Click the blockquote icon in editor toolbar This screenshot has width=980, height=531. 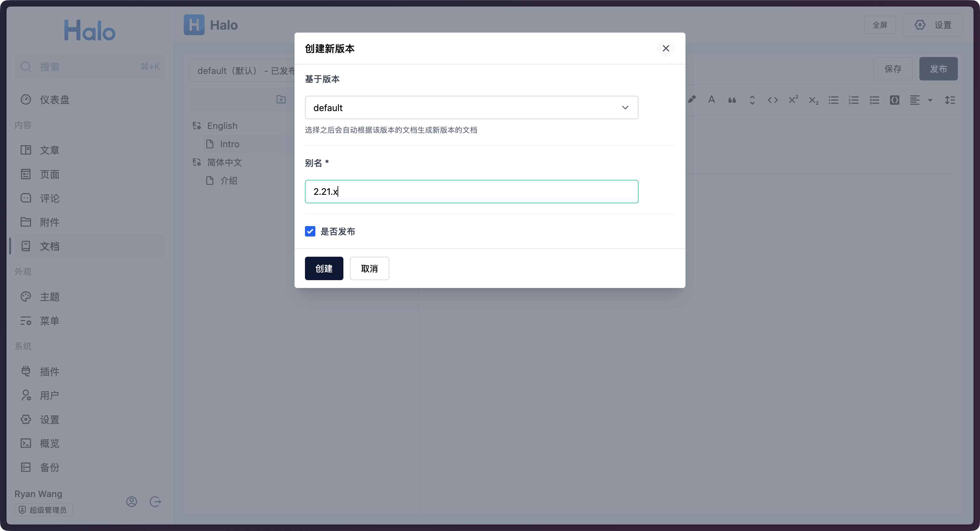(x=732, y=100)
